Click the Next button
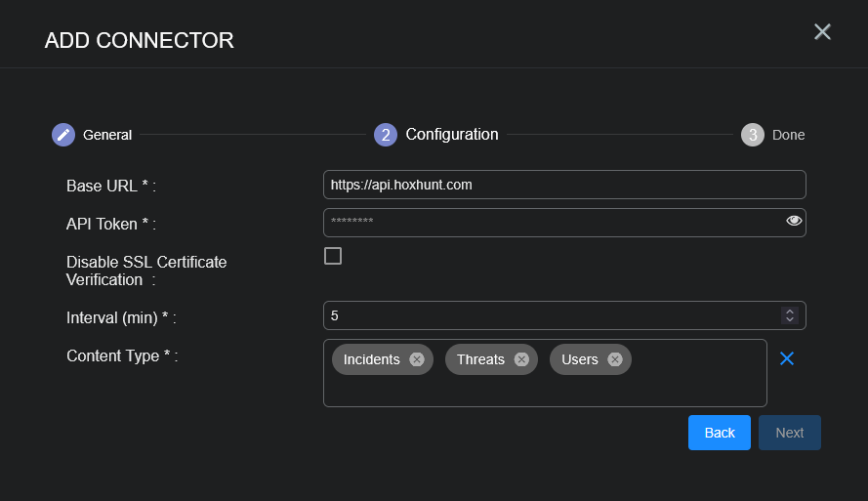868x501 pixels. 789,433
